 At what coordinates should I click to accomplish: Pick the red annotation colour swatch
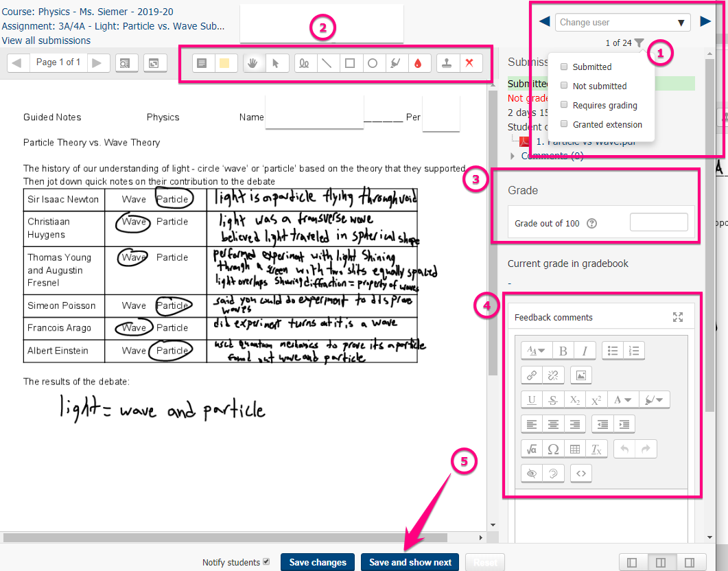pos(417,63)
